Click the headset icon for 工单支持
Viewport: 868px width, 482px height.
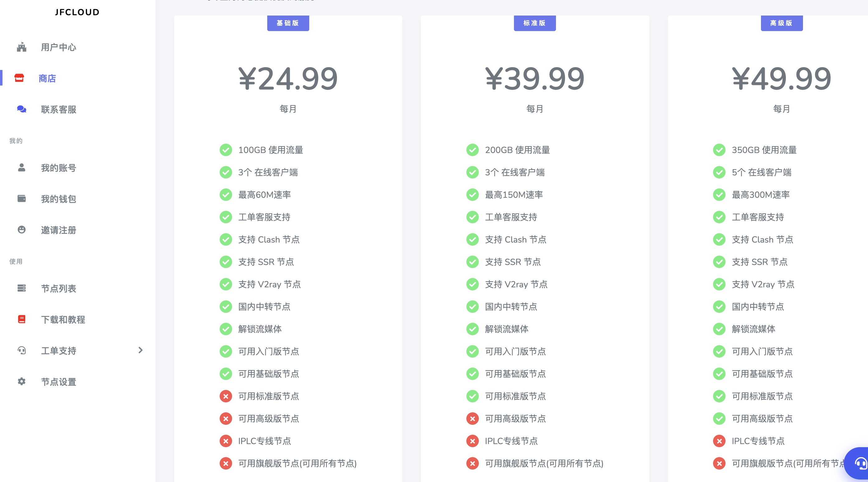(x=21, y=350)
